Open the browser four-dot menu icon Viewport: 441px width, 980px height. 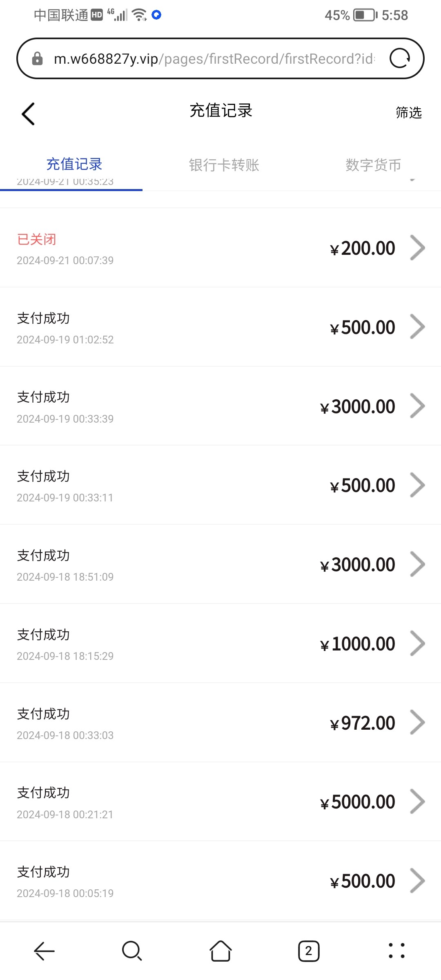(396, 951)
